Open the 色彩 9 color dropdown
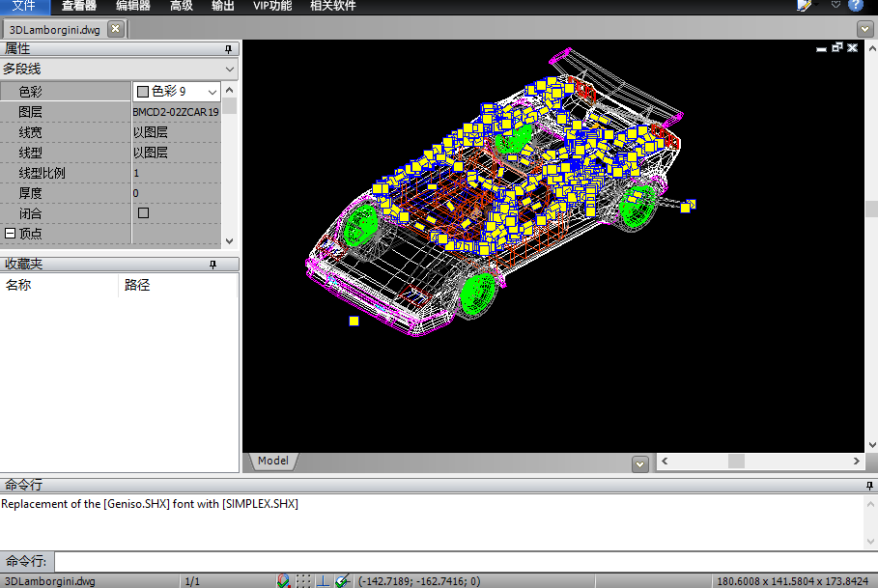The width and height of the screenshot is (878, 588). point(212,92)
